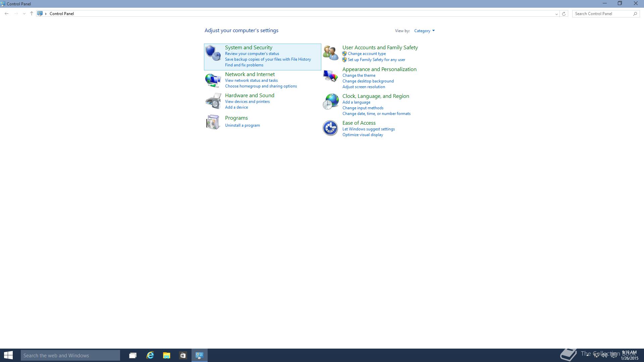Open Save backup copies with File History
The width and height of the screenshot is (644, 362).
click(268, 59)
